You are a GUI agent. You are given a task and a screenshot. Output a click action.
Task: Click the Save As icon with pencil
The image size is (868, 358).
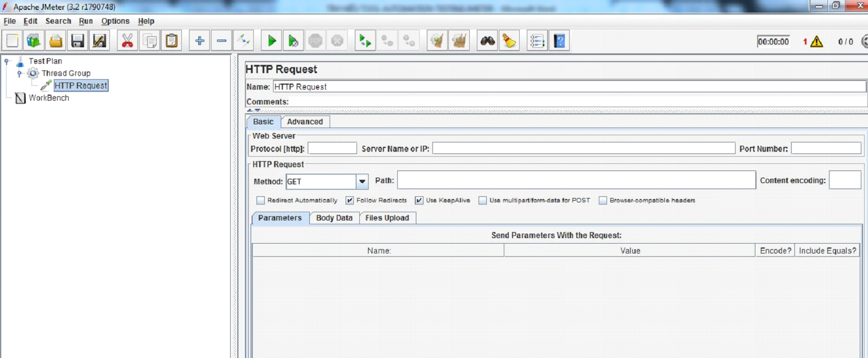tap(99, 41)
